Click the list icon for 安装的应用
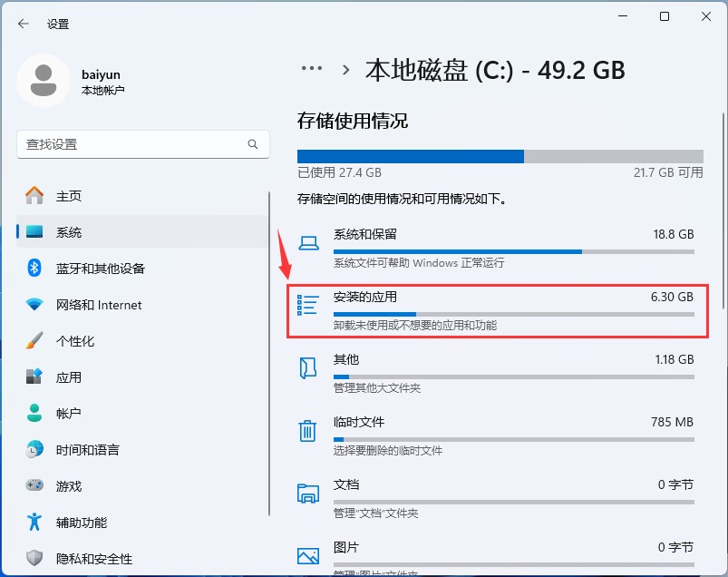The width and height of the screenshot is (728, 577). tap(308, 305)
